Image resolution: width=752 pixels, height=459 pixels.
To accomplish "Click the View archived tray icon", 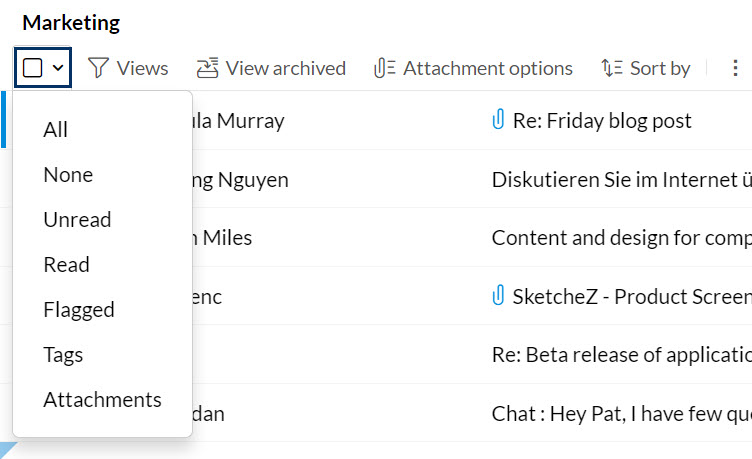I will point(207,68).
